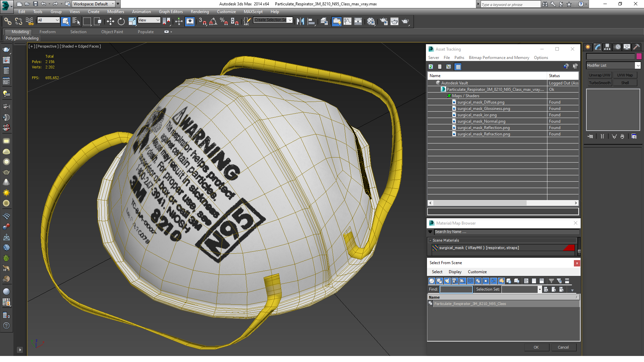Click Asset Tracking horizontal scrollbar thumb
This screenshot has width=644, height=362.
pos(480,203)
